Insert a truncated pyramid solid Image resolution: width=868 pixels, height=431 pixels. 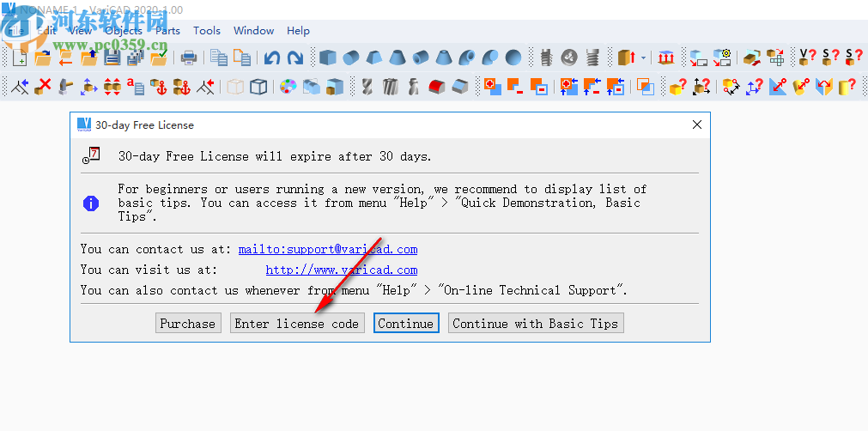pos(374,58)
